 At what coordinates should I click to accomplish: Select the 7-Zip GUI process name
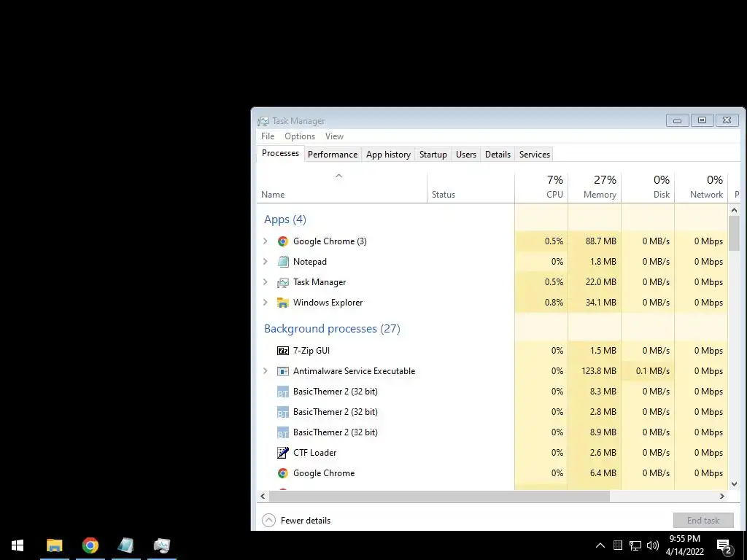click(x=311, y=351)
